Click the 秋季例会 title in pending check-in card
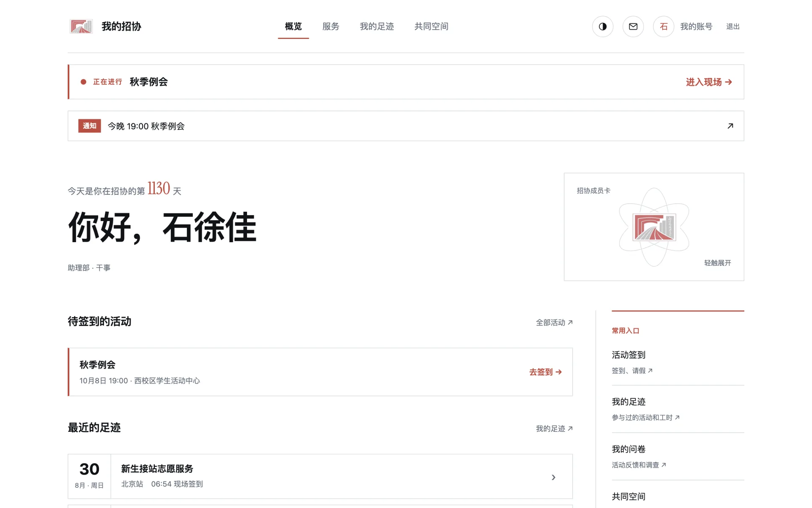This screenshot has width=812, height=508. 97,365
